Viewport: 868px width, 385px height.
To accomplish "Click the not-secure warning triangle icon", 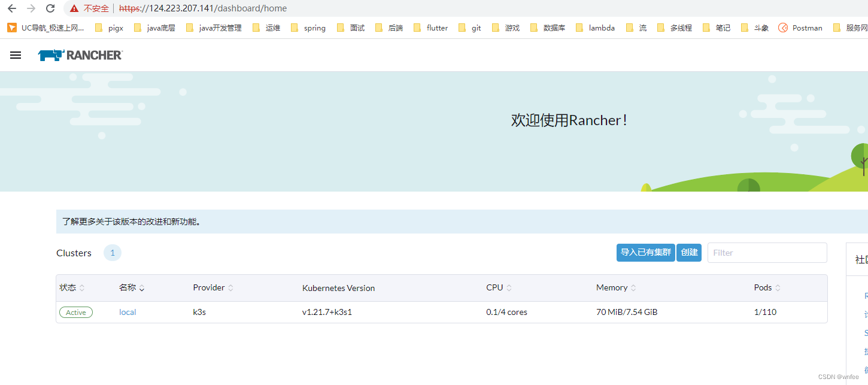I will point(74,8).
